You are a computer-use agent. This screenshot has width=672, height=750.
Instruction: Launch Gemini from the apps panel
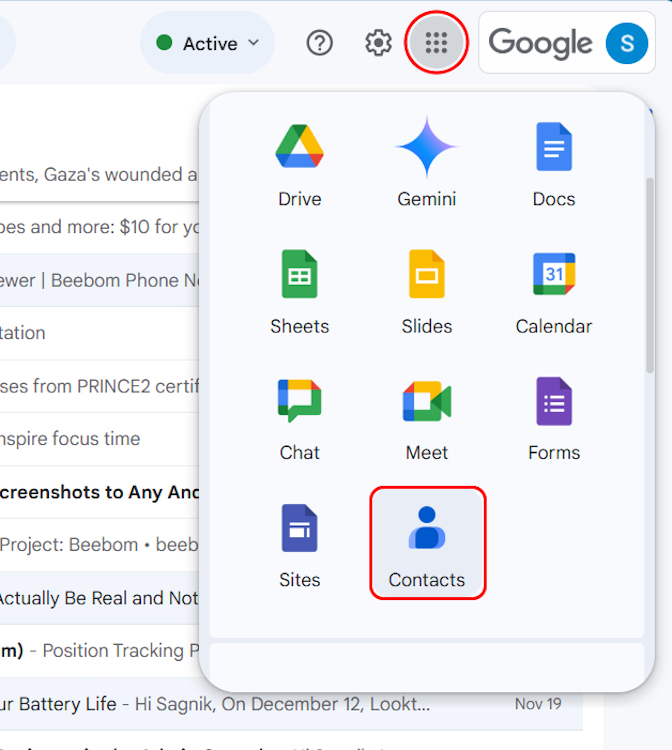coord(426,164)
